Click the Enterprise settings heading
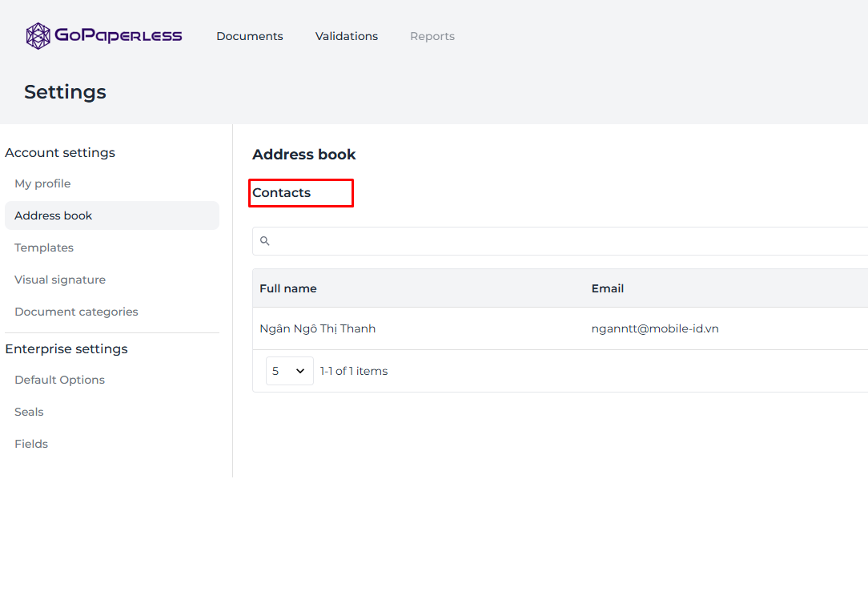Viewport: 868px width, 604px height. coord(66,348)
